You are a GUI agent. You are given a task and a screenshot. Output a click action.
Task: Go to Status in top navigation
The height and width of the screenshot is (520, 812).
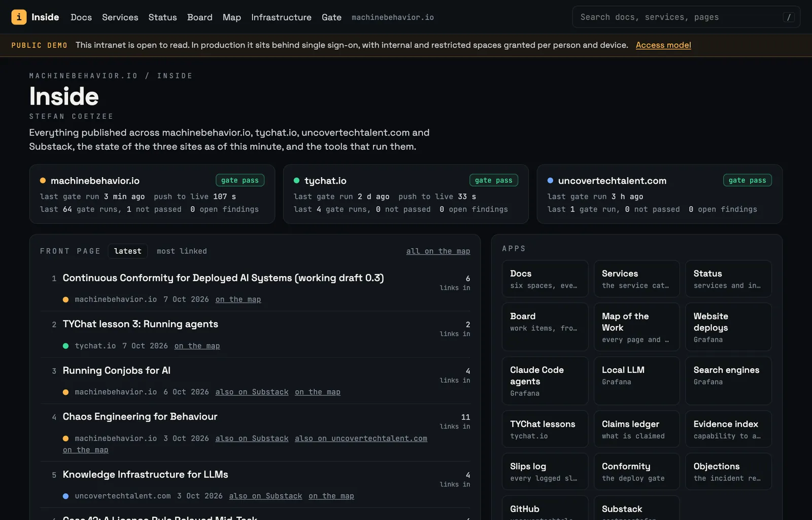(162, 17)
